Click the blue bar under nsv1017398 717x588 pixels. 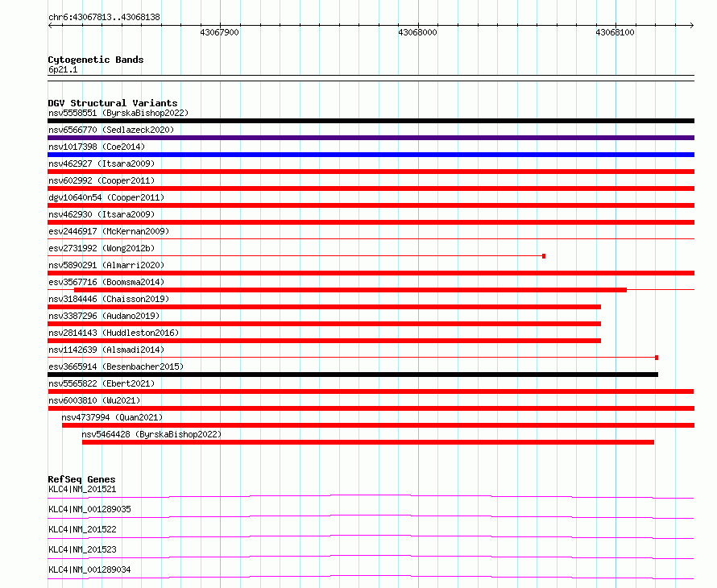[371, 155]
